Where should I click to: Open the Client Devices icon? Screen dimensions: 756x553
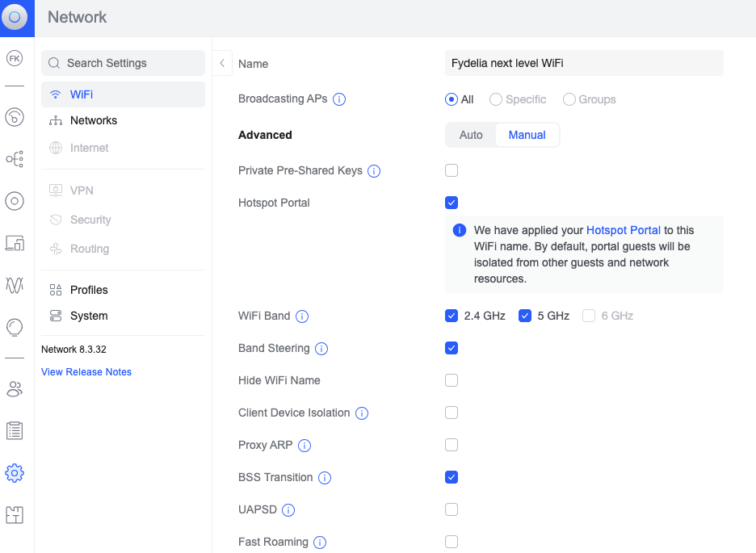click(15, 243)
